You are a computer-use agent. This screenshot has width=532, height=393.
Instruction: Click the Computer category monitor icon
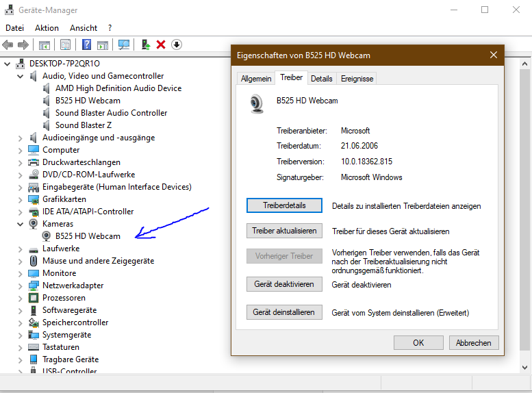34,150
